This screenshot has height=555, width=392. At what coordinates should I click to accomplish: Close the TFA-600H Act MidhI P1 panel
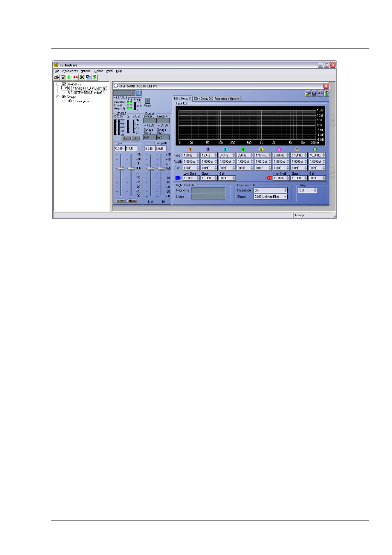(326, 86)
